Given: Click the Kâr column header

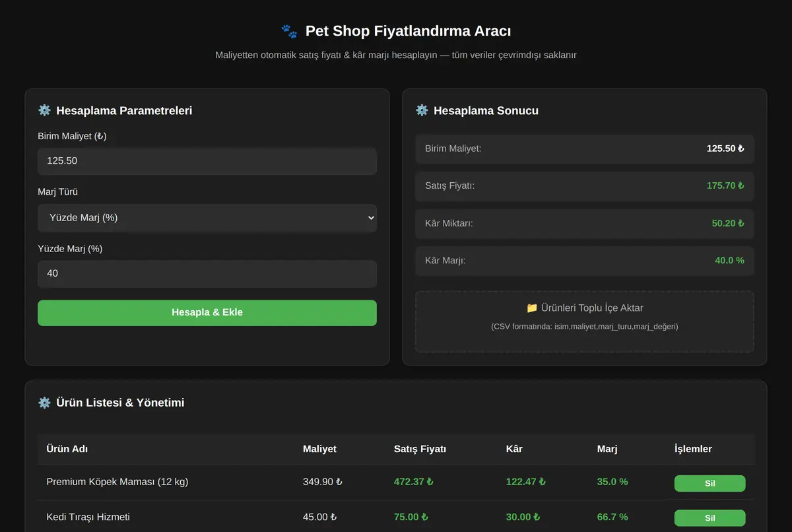Looking at the screenshot, I should coord(514,449).
